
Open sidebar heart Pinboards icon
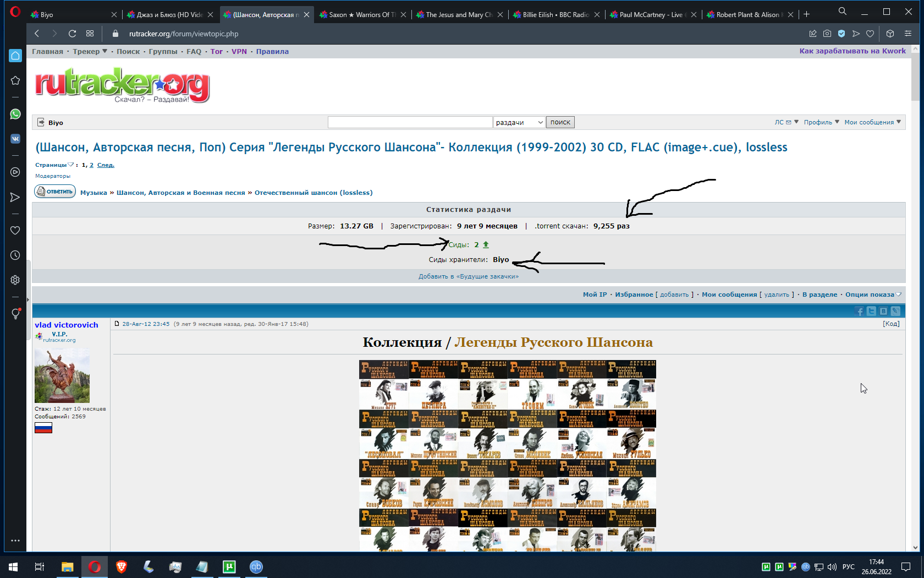coord(15,231)
